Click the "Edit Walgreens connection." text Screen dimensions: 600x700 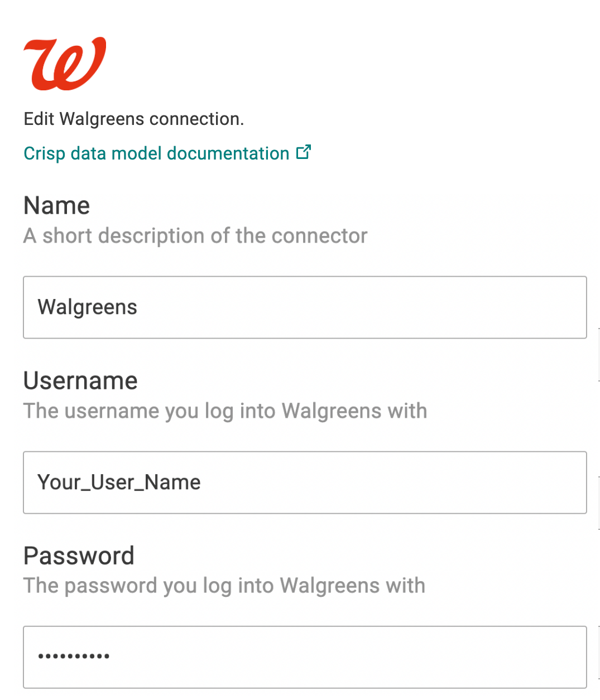tap(134, 119)
